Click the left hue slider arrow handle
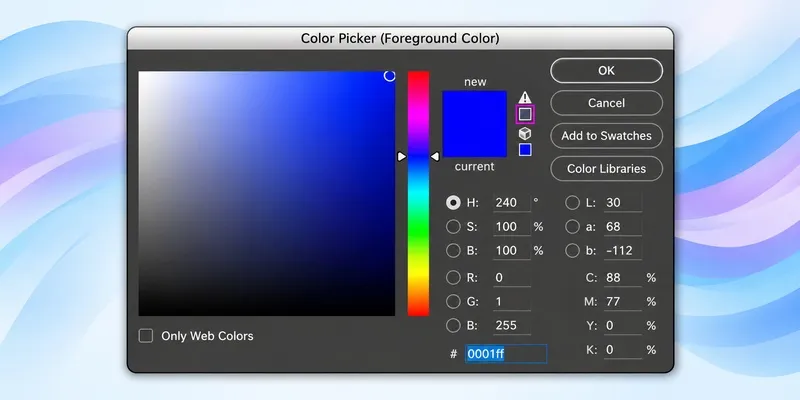The image size is (800, 400). coord(402,157)
